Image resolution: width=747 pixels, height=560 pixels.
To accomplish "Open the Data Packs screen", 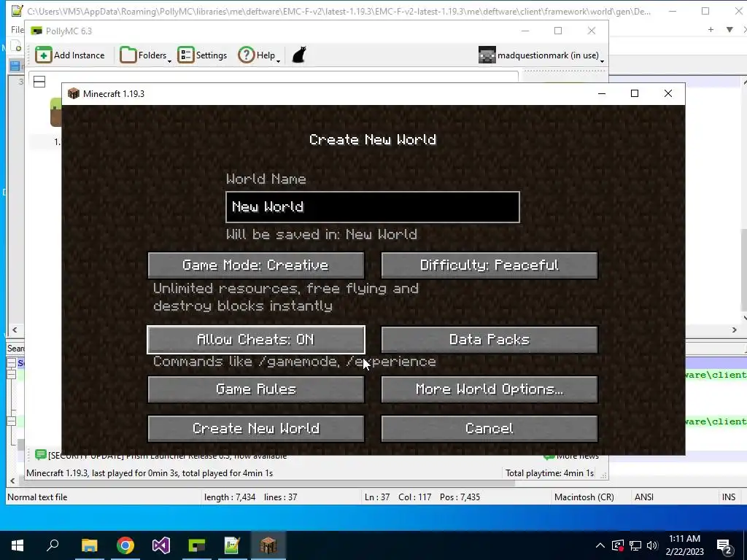I will pyautogui.click(x=489, y=340).
